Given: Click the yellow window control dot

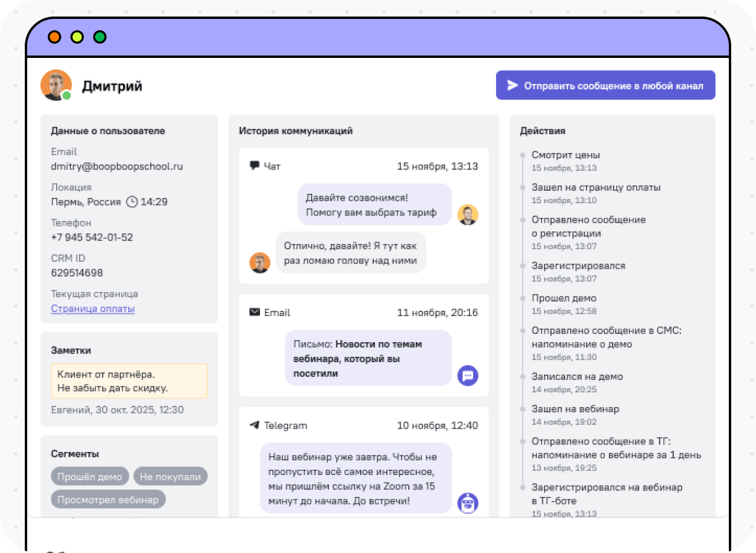Looking at the screenshot, I should [77, 37].
